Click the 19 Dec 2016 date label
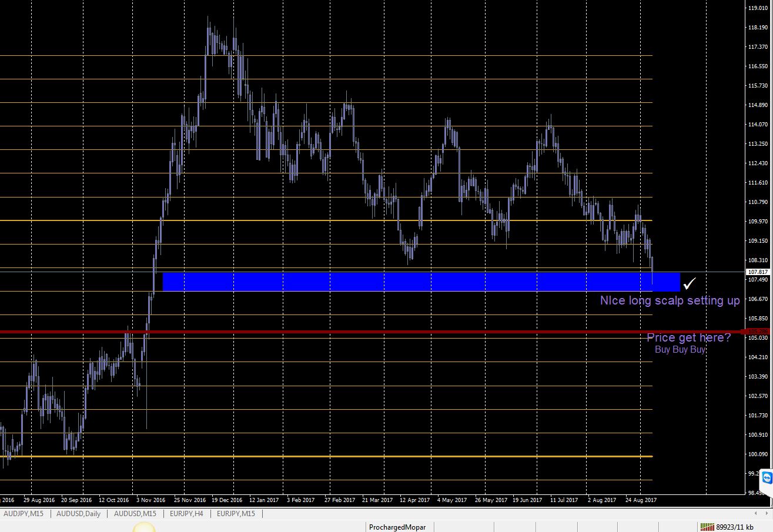The image size is (773, 532). pos(227,500)
